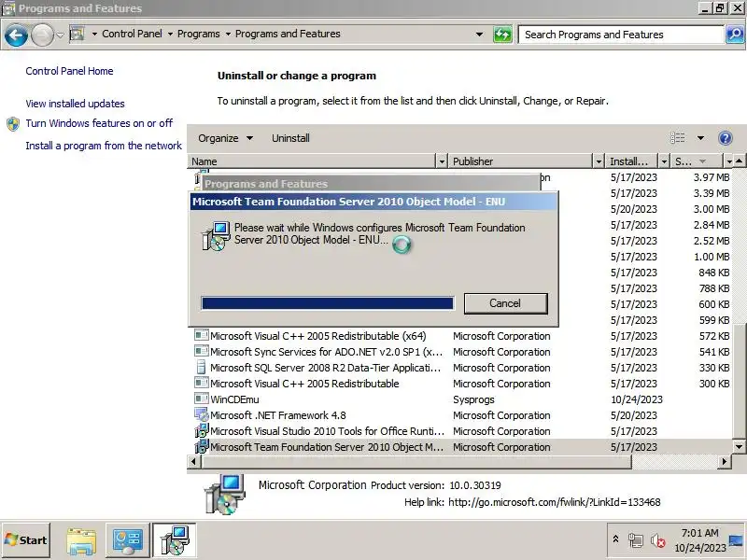Open Windows Explorer from the taskbar
This screenshot has height=560, width=747.
pyautogui.click(x=81, y=541)
